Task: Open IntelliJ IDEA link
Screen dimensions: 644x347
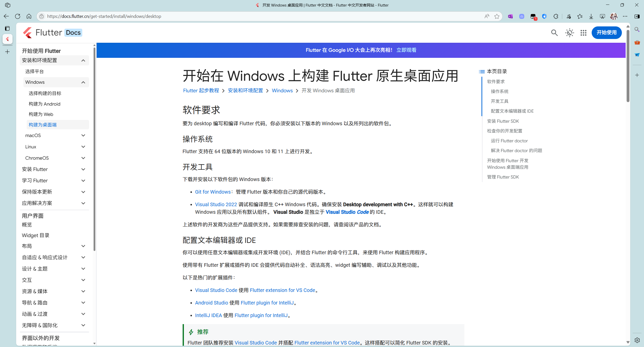Action: point(208,315)
